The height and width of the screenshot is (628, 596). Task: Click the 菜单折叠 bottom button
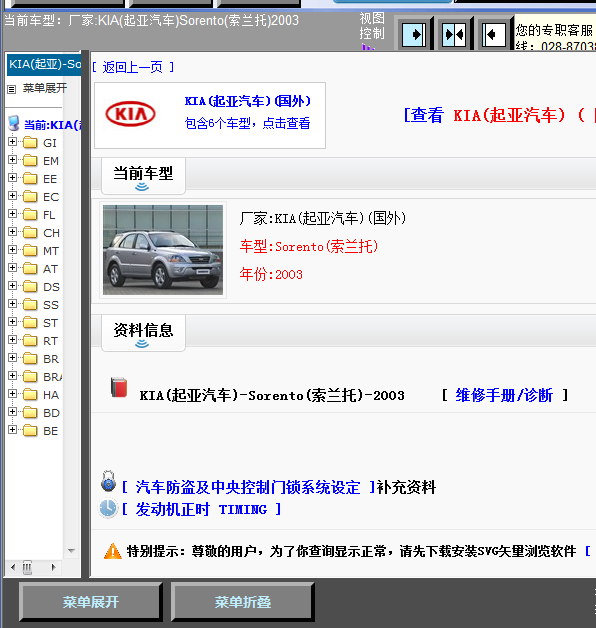(x=243, y=602)
